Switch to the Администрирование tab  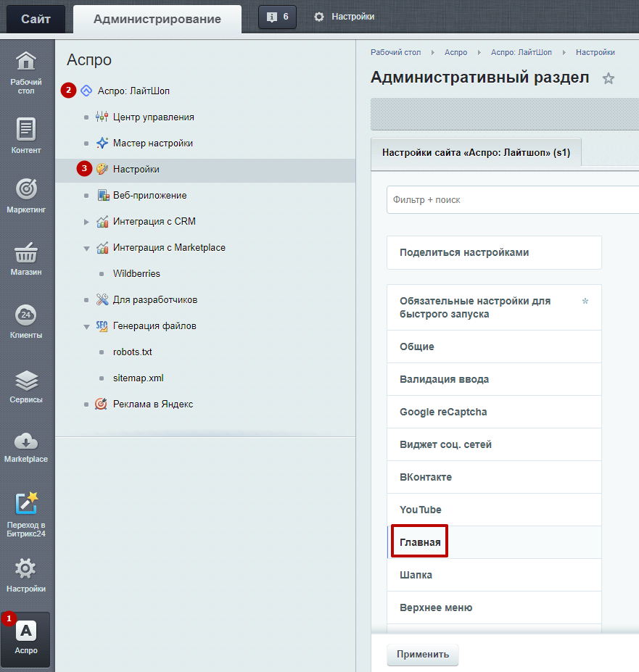point(157,19)
